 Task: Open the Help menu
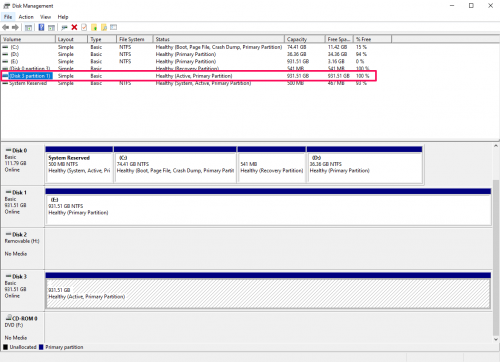point(63,17)
